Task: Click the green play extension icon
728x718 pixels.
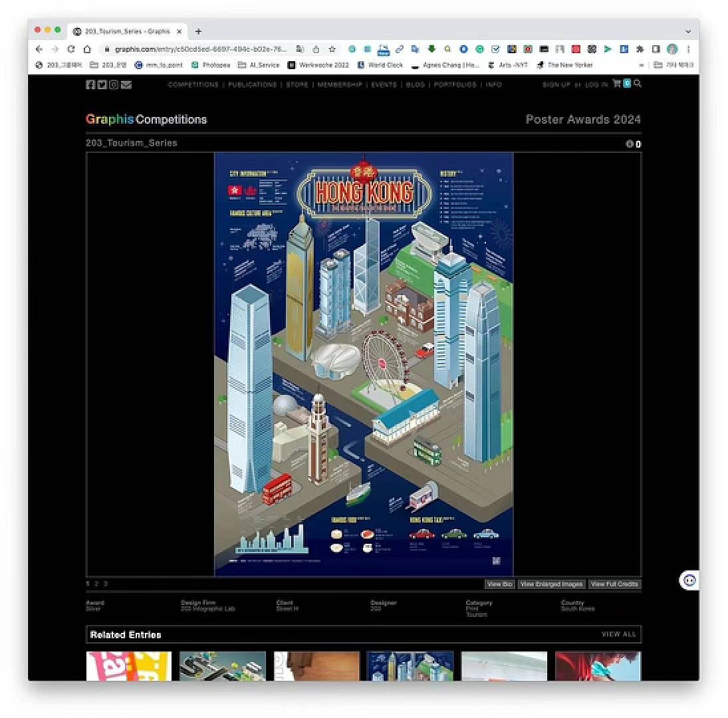Action: click(608, 49)
